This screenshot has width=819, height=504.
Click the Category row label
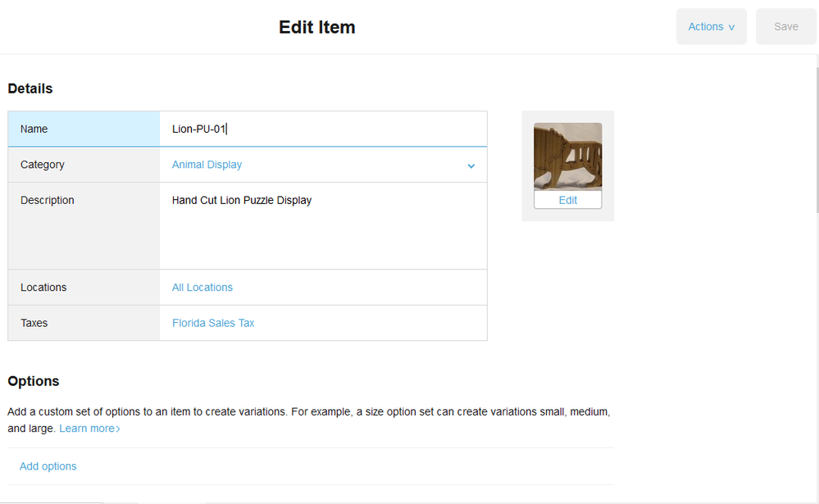coord(43,165)
